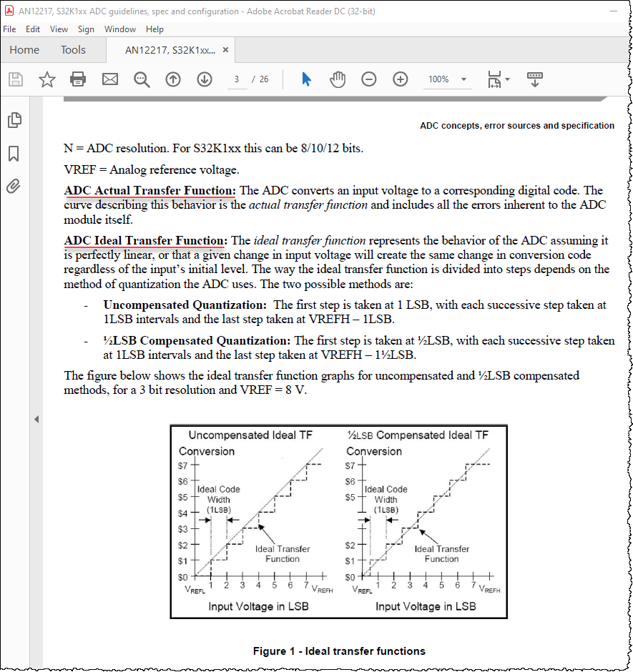Zoom out with the minus button
The width and height of the screenshot is (633, 672).
[369, 79]
